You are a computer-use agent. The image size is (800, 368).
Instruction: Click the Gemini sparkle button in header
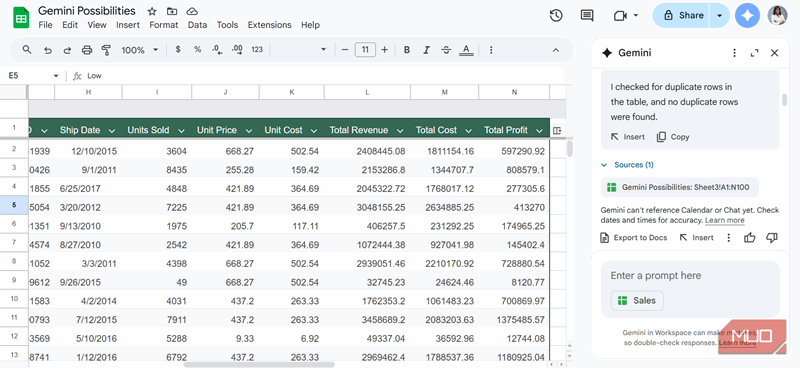[x=747, y=16]
